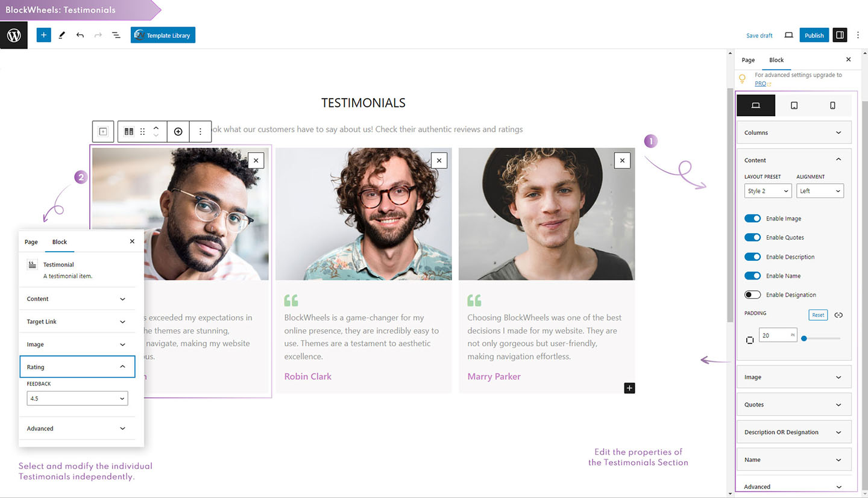Click the laptop preview icon near Publish
The height and width of the screenshot is (498, 868).
788,36
